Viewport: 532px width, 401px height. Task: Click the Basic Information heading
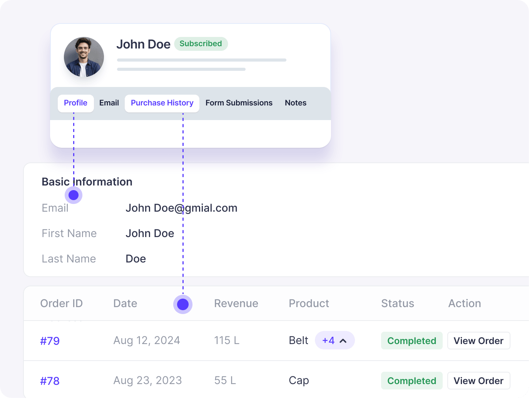[x=87, y=182]
